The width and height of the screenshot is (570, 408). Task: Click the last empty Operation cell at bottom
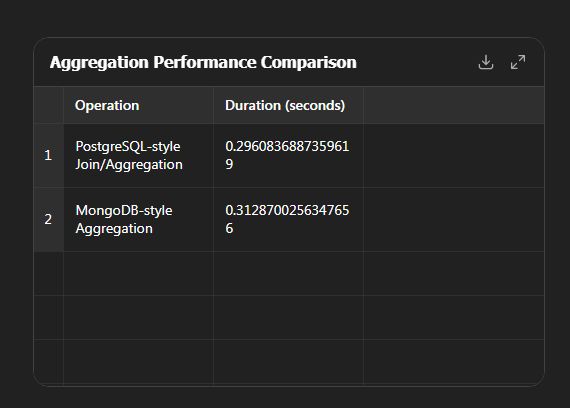[x=139, y=362]
